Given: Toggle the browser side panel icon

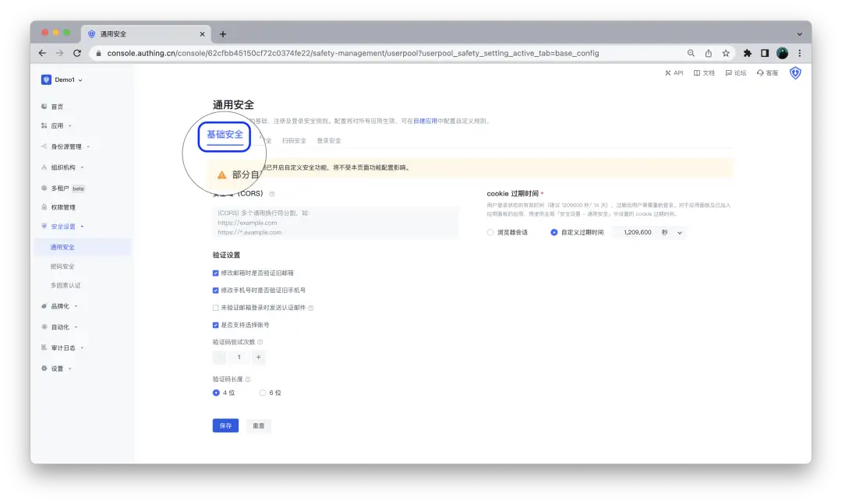Looking at the screenshot, I should pyautogui.click(x=765, y=53).
